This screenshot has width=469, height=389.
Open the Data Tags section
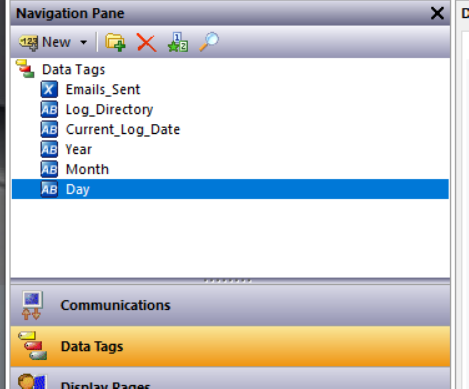click(230, 346)
